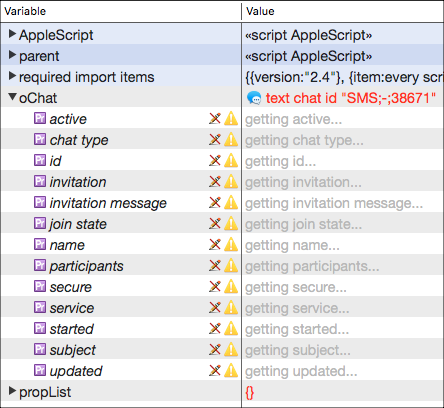Viewport: 444px width, 408px height.
Task: Click the crossed-pencil icon on 'subject' row
Action: coord(215,349)
